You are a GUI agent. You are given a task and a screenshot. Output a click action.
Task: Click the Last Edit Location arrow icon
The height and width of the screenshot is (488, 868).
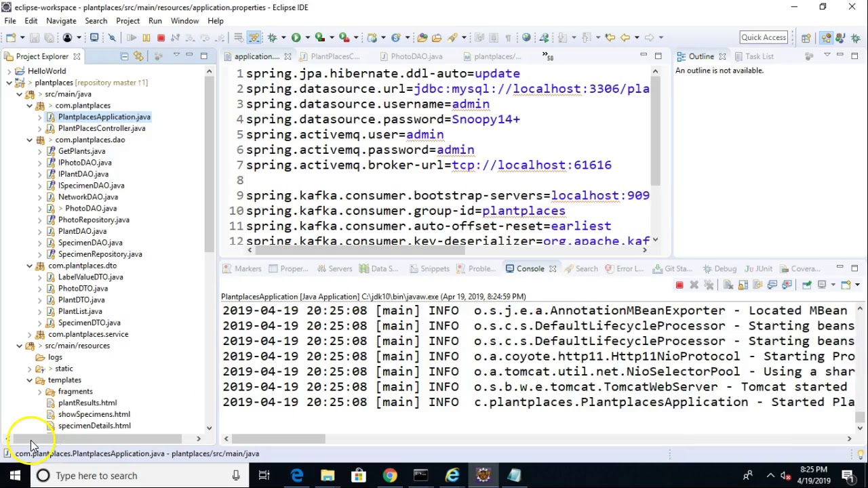pos(610,37)
